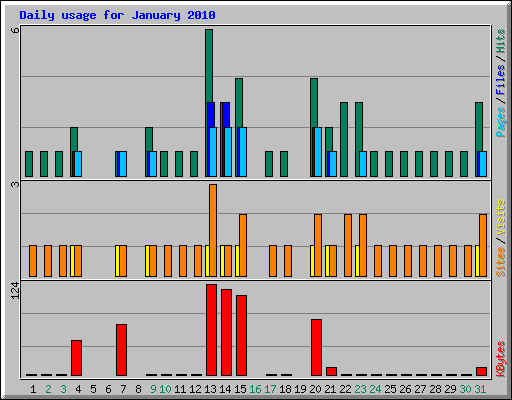Viewport: 512px width, 400px height.
Task: Click day label 13 on x-axis
Action: tap(210, 389)
